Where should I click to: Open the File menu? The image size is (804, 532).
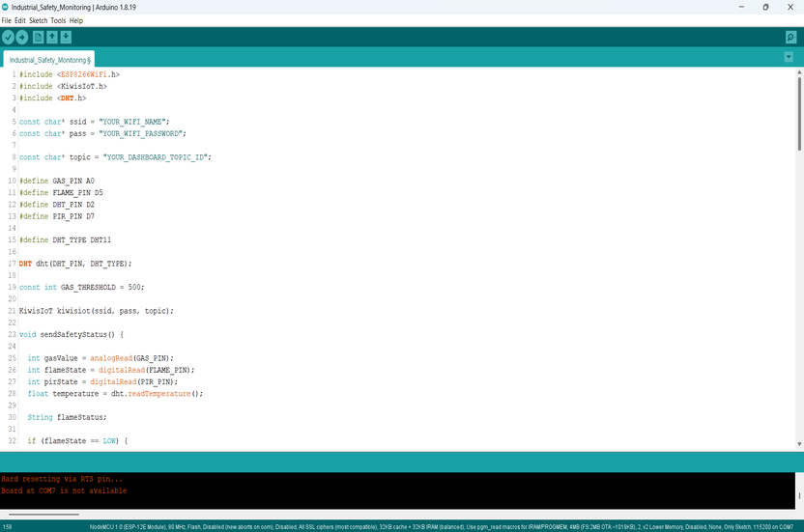click(6, 20)
